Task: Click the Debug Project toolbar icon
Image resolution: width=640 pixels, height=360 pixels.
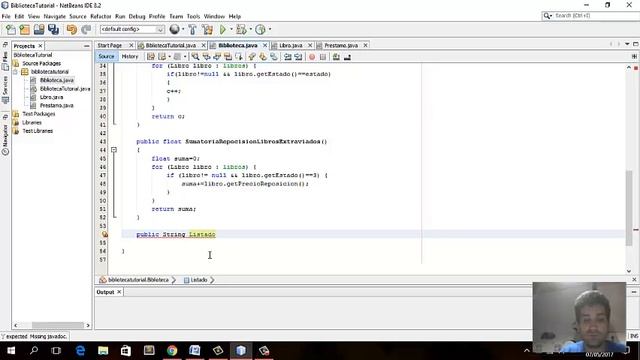Action: (x=241, y=29)
